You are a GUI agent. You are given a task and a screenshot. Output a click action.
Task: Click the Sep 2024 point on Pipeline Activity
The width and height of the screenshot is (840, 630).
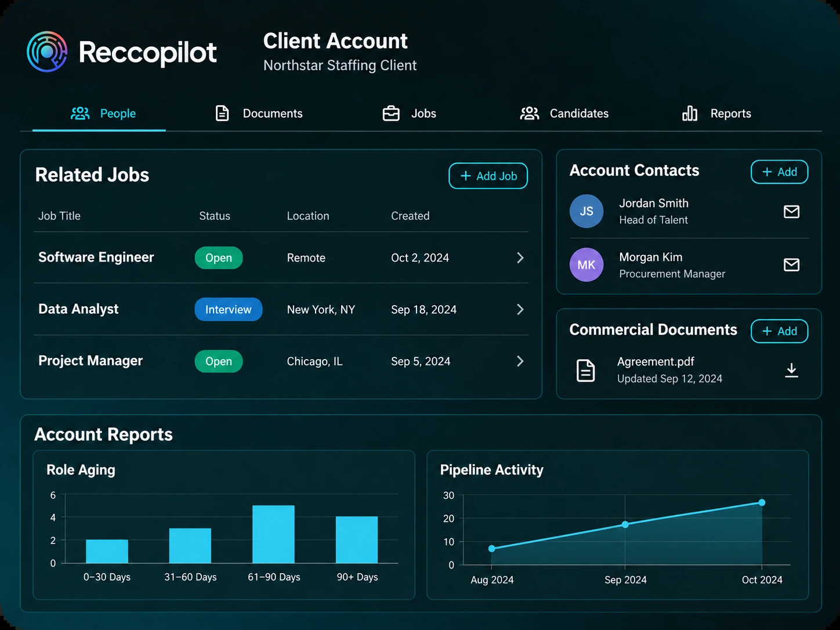coord(625,524)
